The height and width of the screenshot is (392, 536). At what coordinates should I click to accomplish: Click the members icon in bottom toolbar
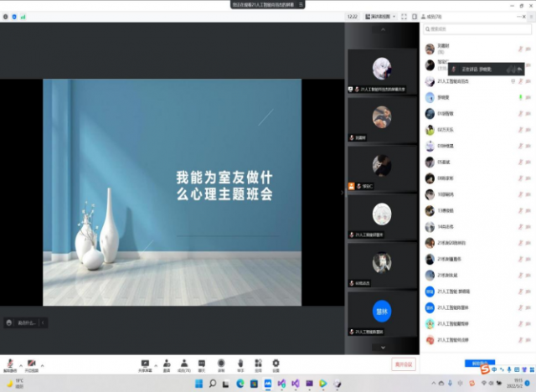(184, 364)
